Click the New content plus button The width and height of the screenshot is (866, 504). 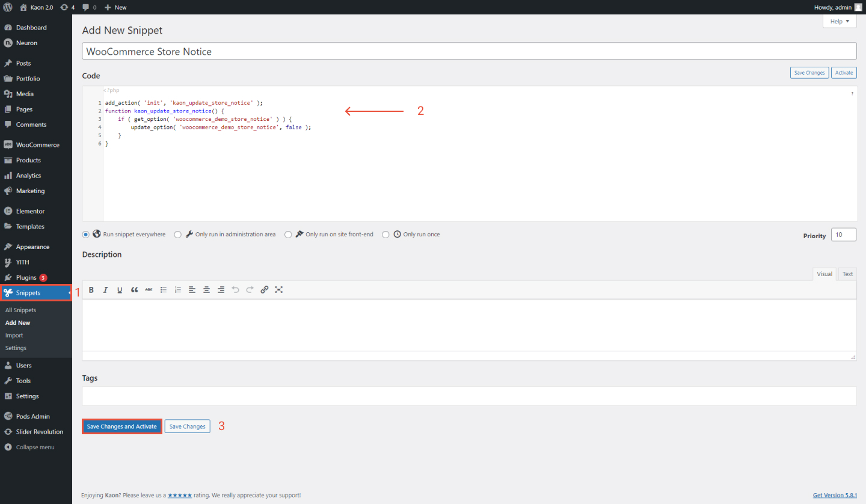coord(115,7)
